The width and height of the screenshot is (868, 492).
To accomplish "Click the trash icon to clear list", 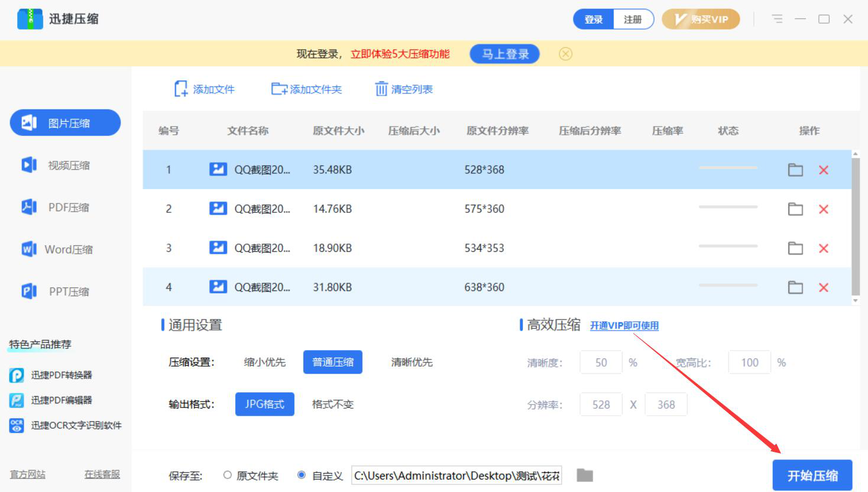I will pyautogui.click(x=381, y=89).
